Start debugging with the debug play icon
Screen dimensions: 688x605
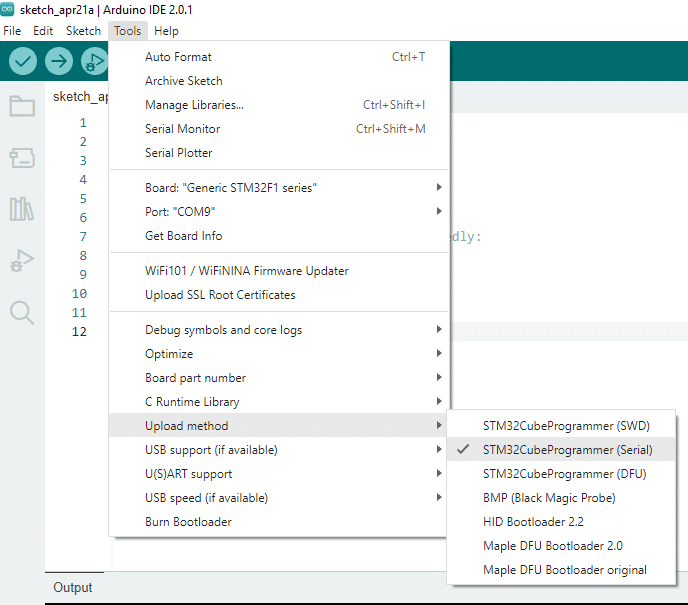pyautogui.click(x=94, y=61)
